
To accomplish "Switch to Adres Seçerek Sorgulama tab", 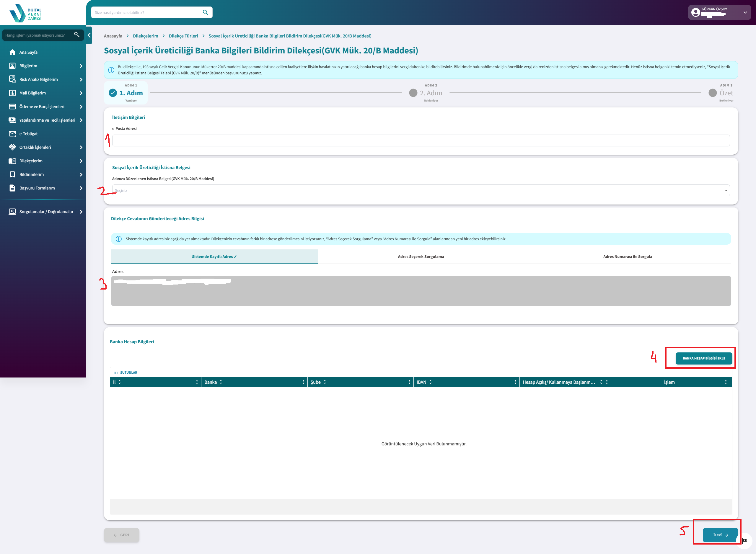I will 421,256.
